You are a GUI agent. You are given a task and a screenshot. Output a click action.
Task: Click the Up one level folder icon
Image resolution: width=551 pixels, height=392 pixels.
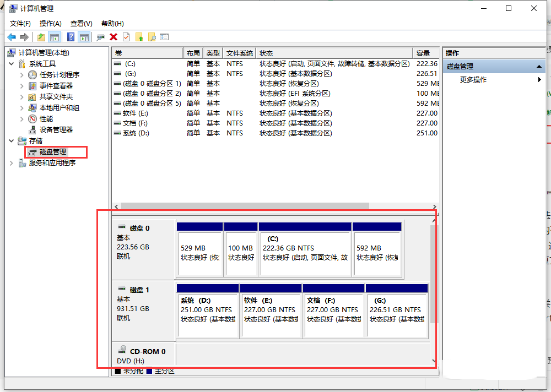click(x=41, y=37)
